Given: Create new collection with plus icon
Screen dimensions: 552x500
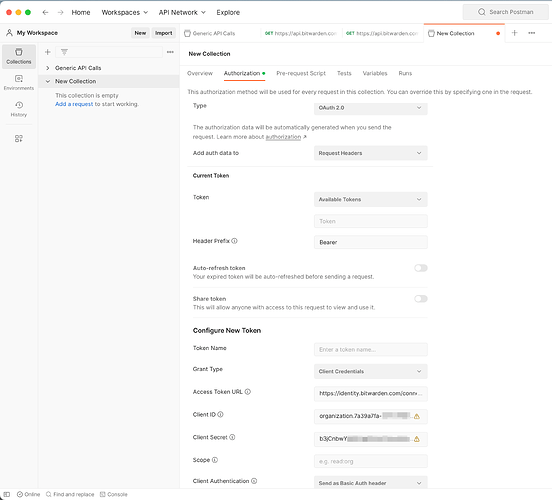Looking at the screenshot, I should click(x=48, y=52).
